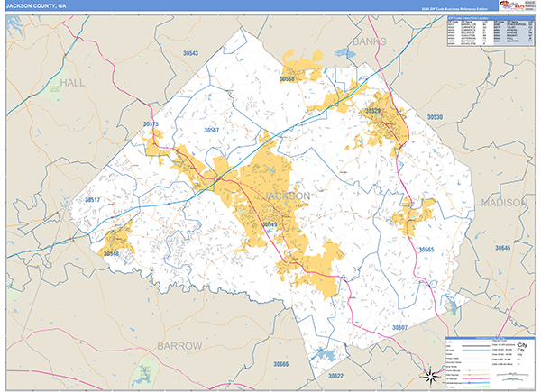
Task: Click the MADISON county label
Action: [504, 203]
